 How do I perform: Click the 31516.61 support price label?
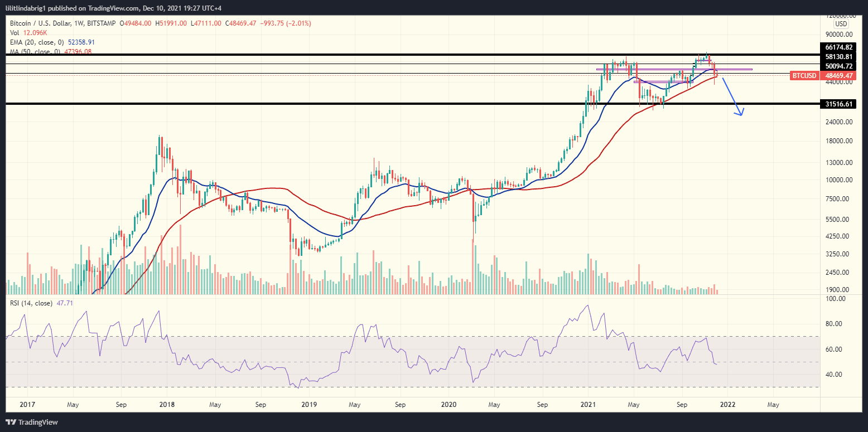point(837,104)
